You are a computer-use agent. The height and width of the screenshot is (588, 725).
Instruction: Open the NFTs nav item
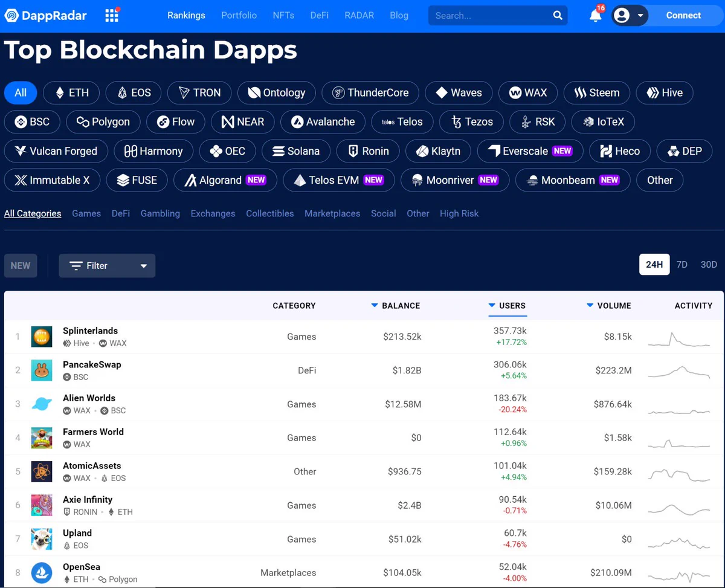click(283, 16)
